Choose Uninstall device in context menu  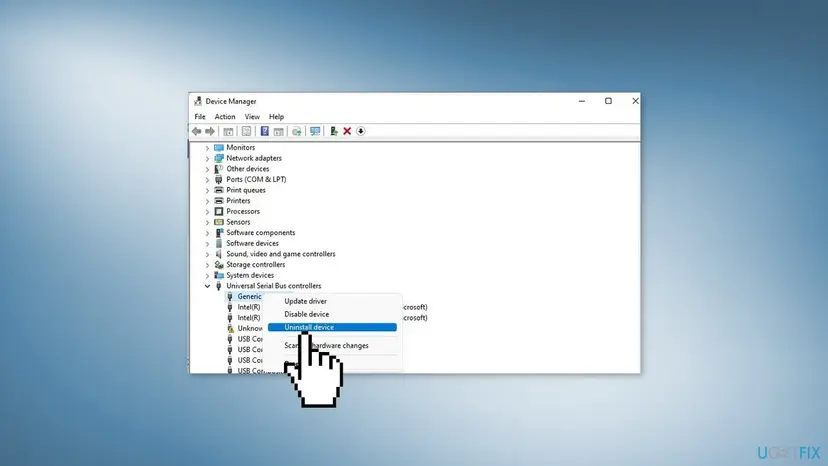[x=332, y=327]
